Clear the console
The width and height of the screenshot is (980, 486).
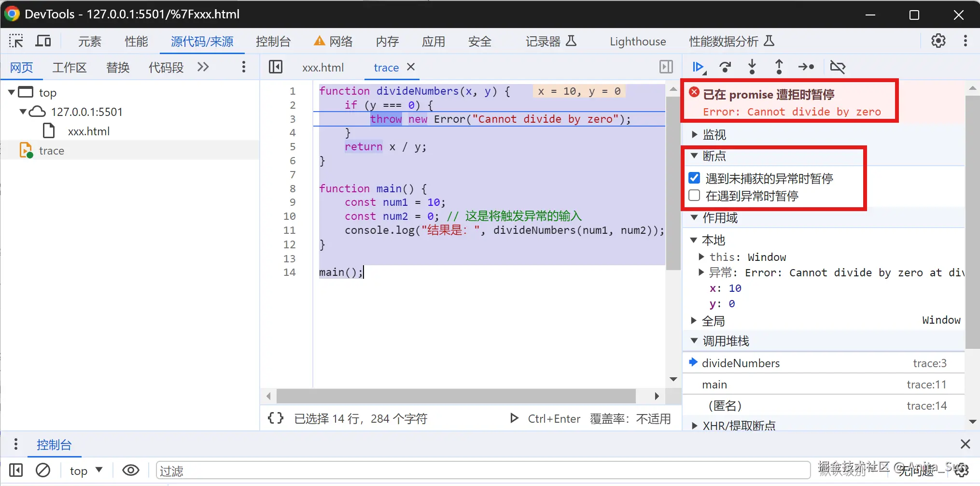[x=43, y=470]
